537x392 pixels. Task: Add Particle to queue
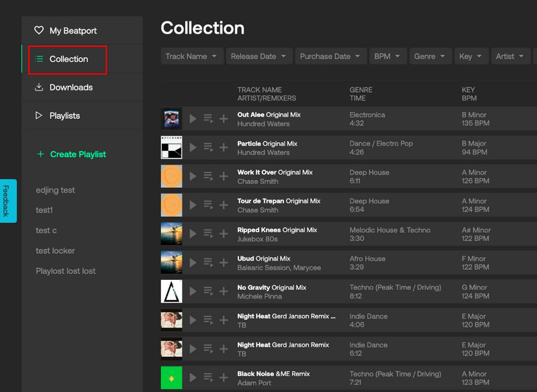click(207, 147)
